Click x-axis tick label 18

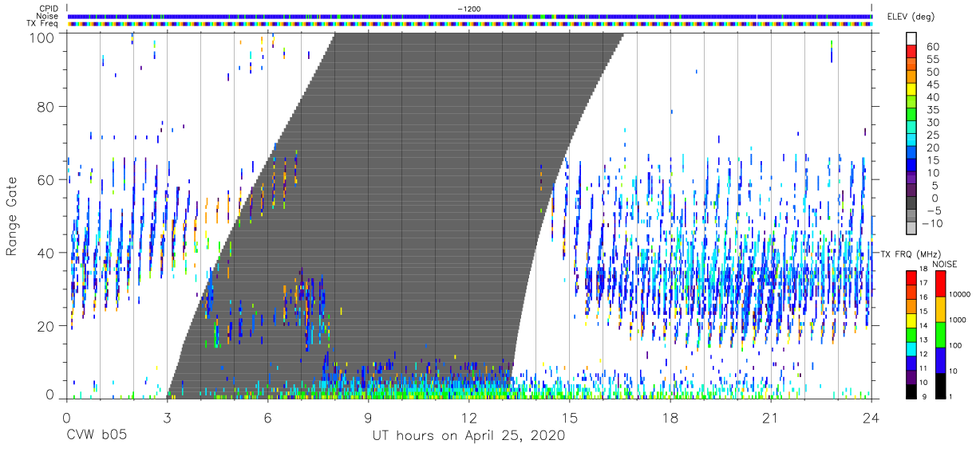tap(670, 417)
